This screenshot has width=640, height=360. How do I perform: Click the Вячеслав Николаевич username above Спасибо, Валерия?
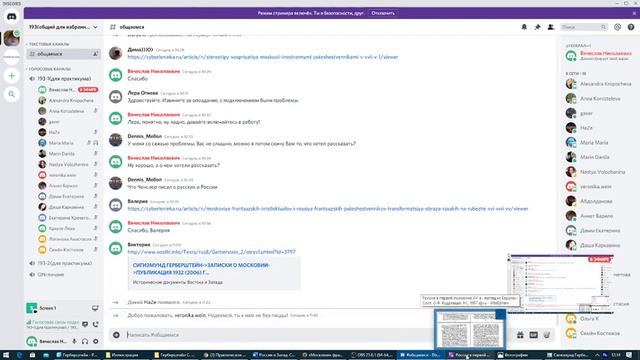coord(153,223)
